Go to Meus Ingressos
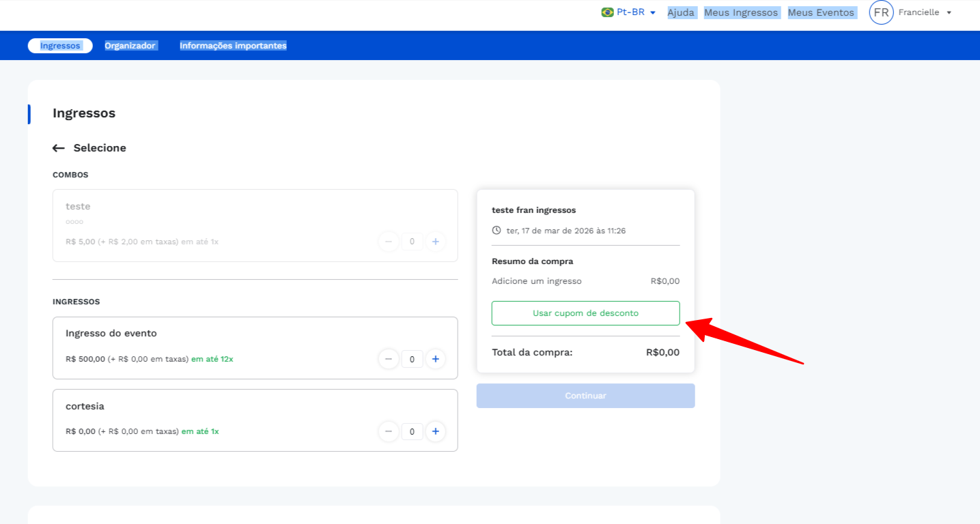The image size is (980, 524). click(x=741, y=12)
